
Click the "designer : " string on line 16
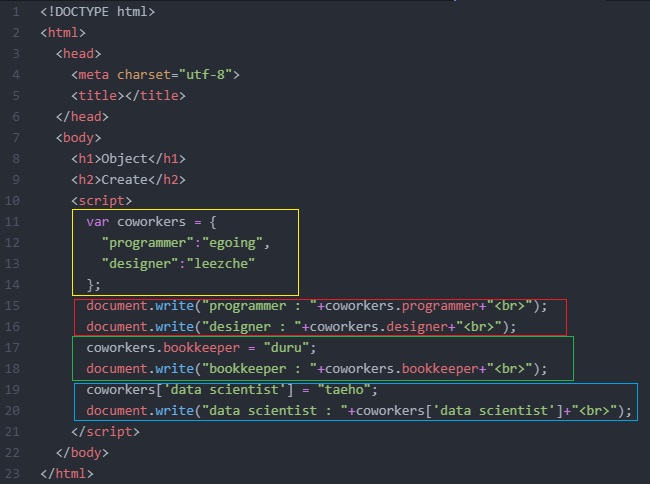tap(251, 327)
